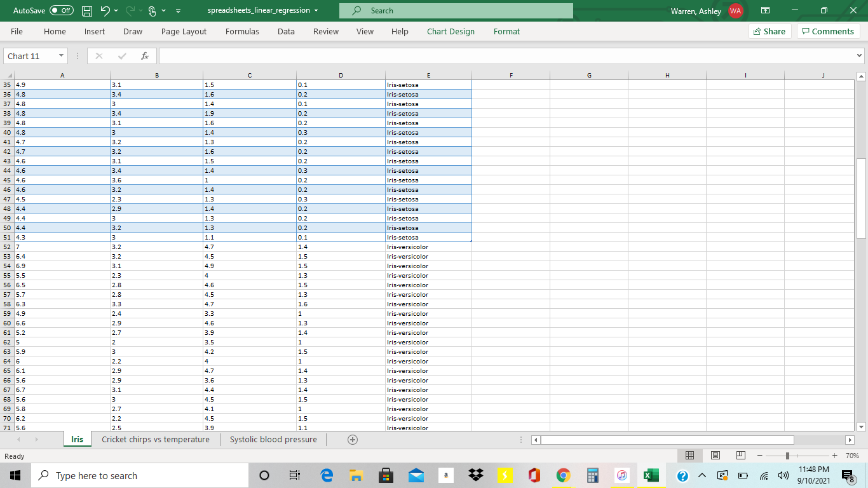Select column E header
Image resolution: width=868 pixels, height=488 pixels.
coord(428,76)
